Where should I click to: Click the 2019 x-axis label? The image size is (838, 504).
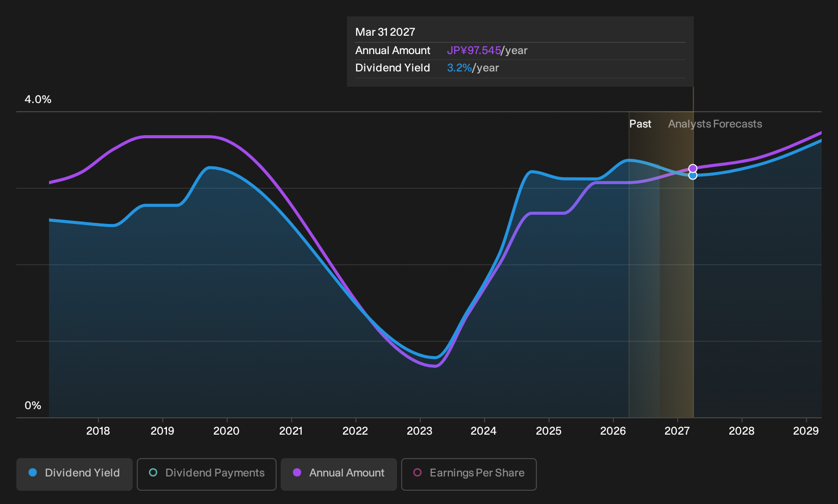pyautogui.click(x=162, y=431)
